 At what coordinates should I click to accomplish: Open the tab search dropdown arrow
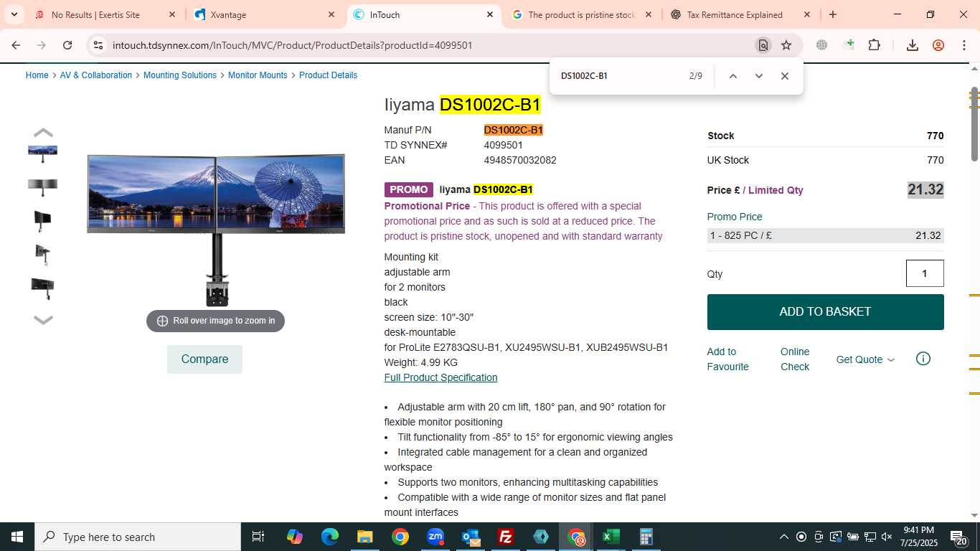14,14
